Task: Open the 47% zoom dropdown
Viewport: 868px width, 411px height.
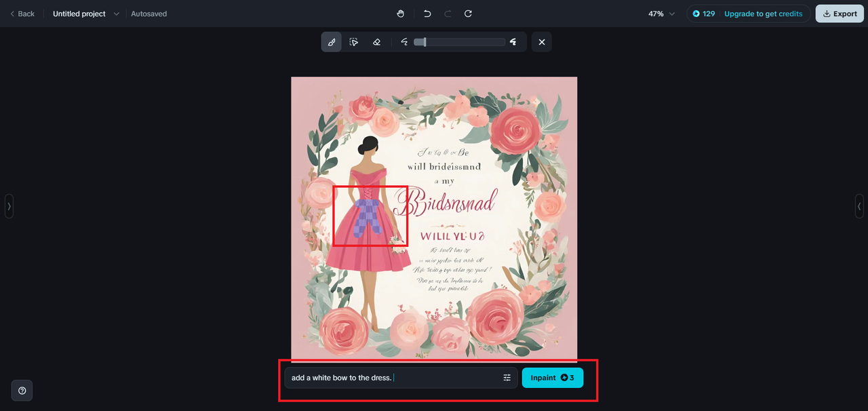Action: click(662, 14)
